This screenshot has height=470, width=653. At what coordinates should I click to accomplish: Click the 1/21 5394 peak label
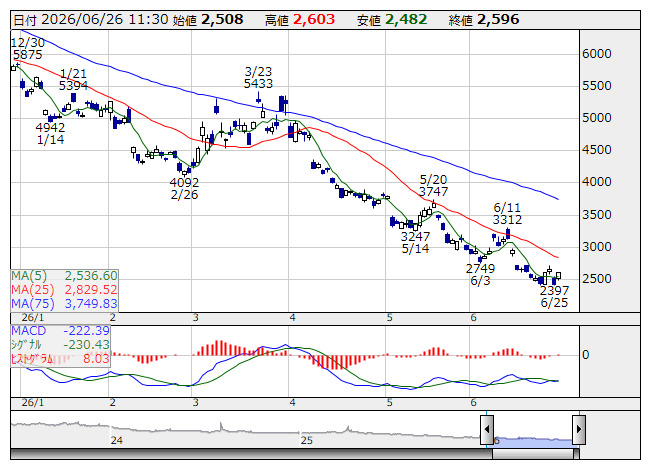pos(73,80)
